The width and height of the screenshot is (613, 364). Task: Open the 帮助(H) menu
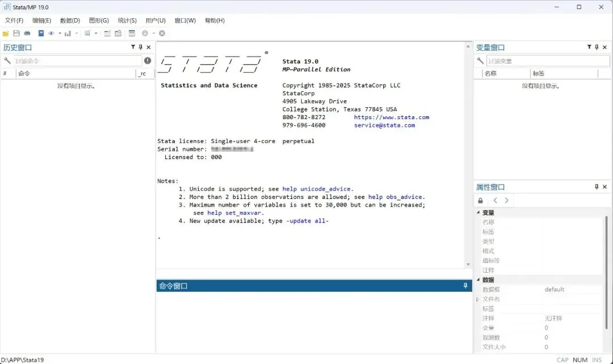215,20
